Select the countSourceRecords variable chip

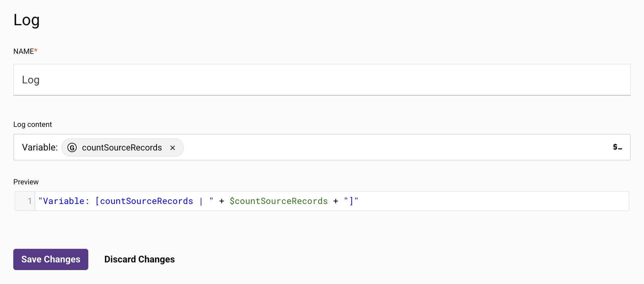pyautogui.click(x=122, y=147)
